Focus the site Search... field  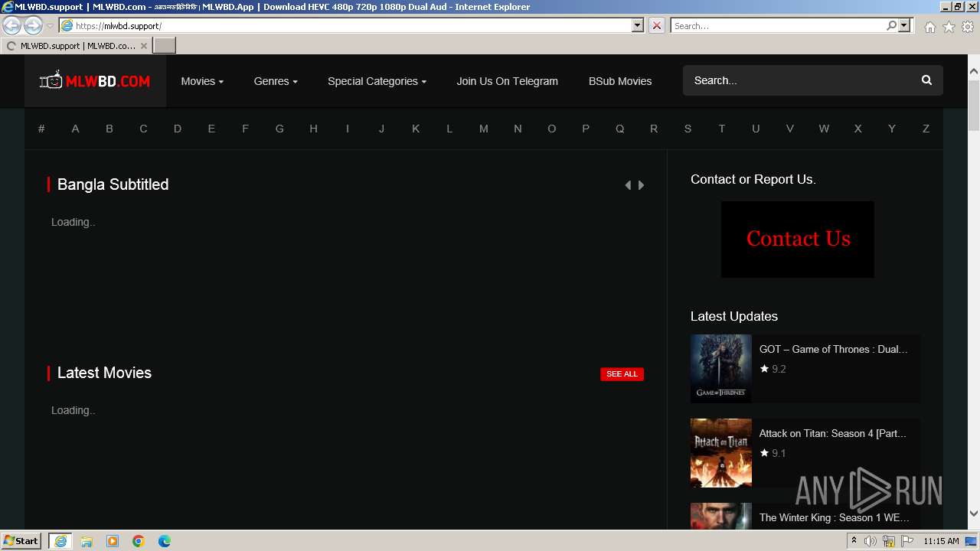800,80
